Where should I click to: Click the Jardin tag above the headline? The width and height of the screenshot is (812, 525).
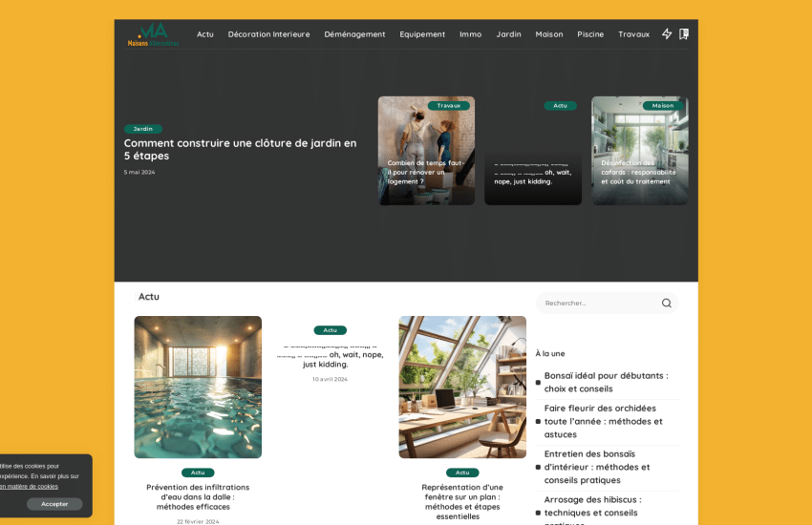[143, 129]
